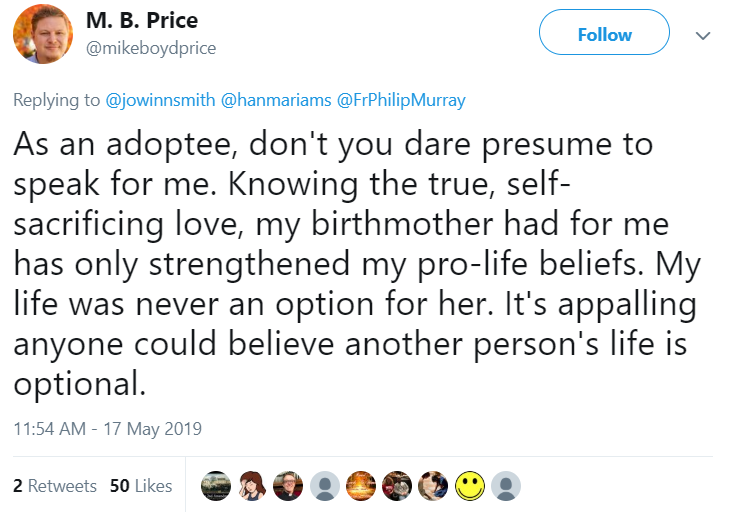Go to the @FrPhilipMurray mention link

(401, 100)
